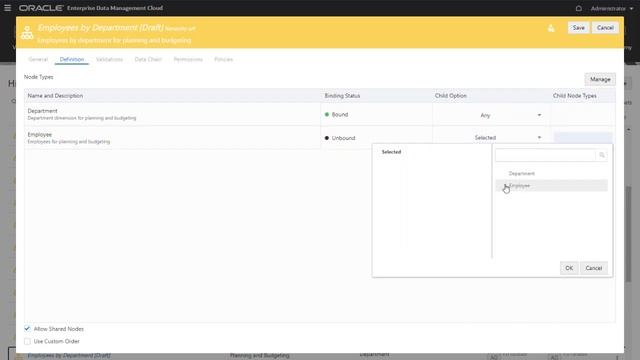Screen dimensions: 640x360
Task: Open the Validations tab
Action: (109, 59)
